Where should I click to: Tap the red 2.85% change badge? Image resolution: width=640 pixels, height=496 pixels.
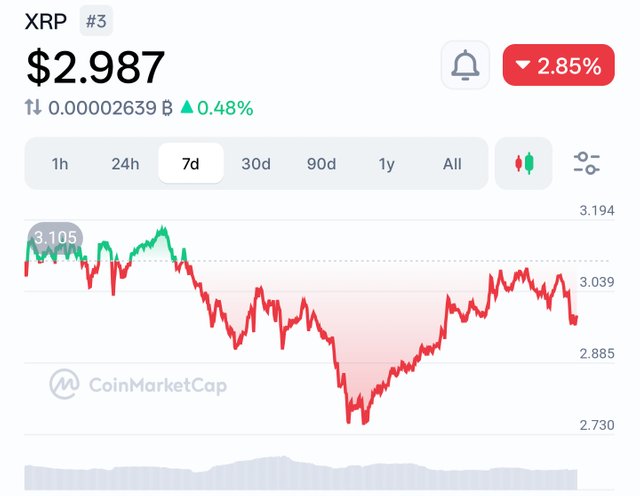(558, 65)
